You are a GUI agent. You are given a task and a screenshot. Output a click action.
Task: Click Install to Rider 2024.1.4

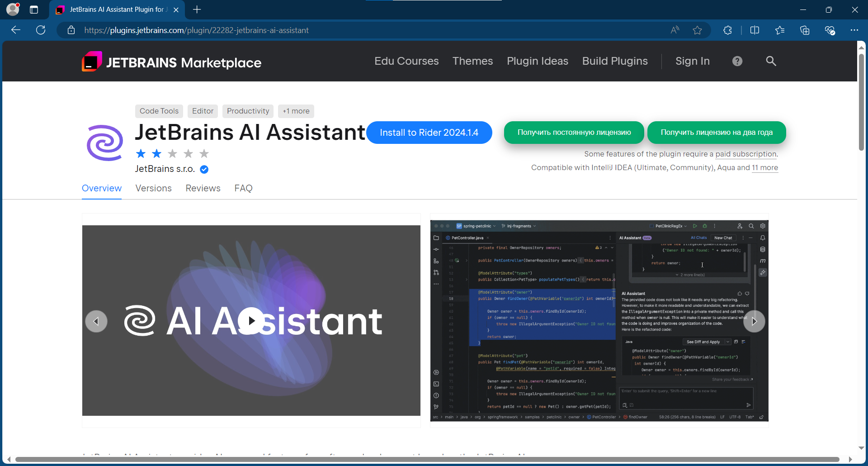pos(429,133)
